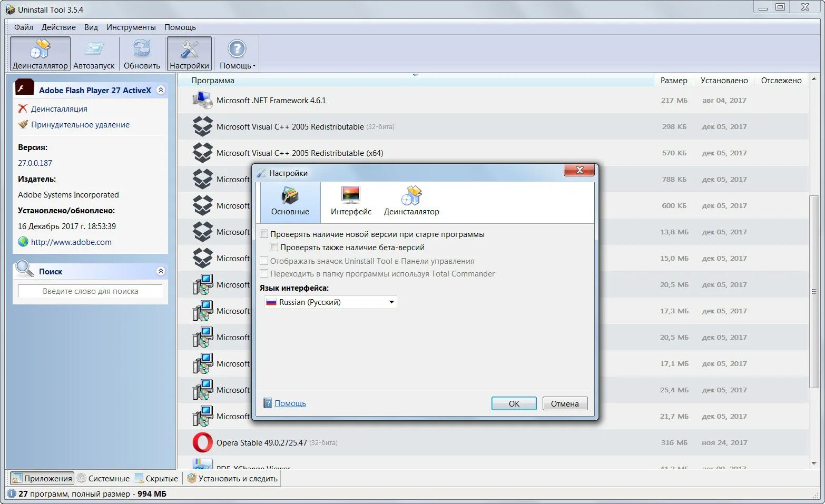Screen dimensions: 825x504
Task: Open the Автозапуск startup manager
Action: 94,54
